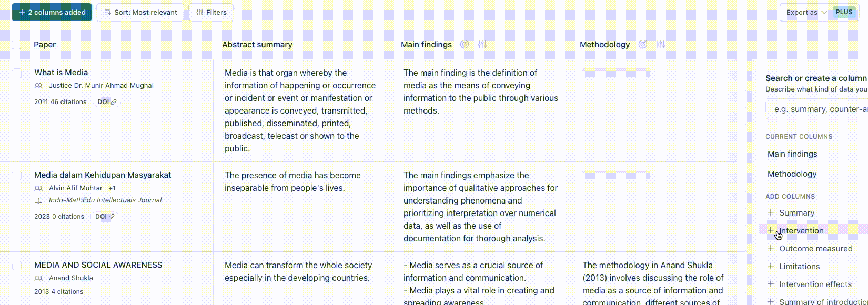Add Outcome measured column with plus icon
This screenshot has height=305, width=868.
(771, 248)
